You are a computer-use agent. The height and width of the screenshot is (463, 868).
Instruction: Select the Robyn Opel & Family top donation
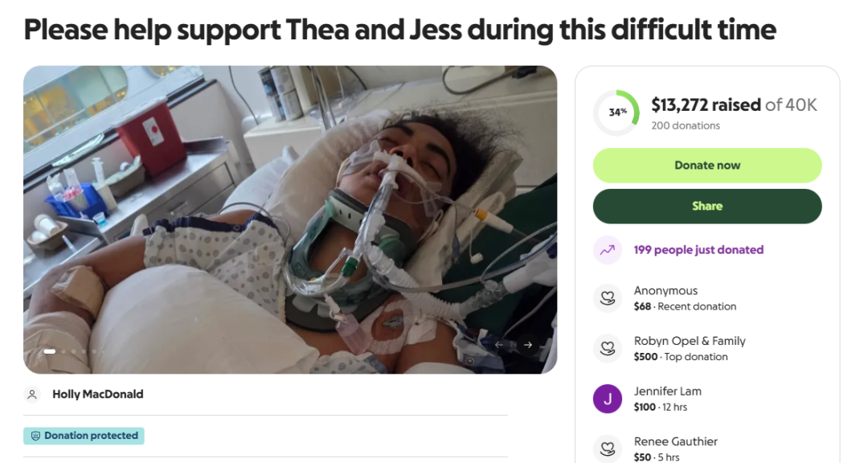point(690,348)
